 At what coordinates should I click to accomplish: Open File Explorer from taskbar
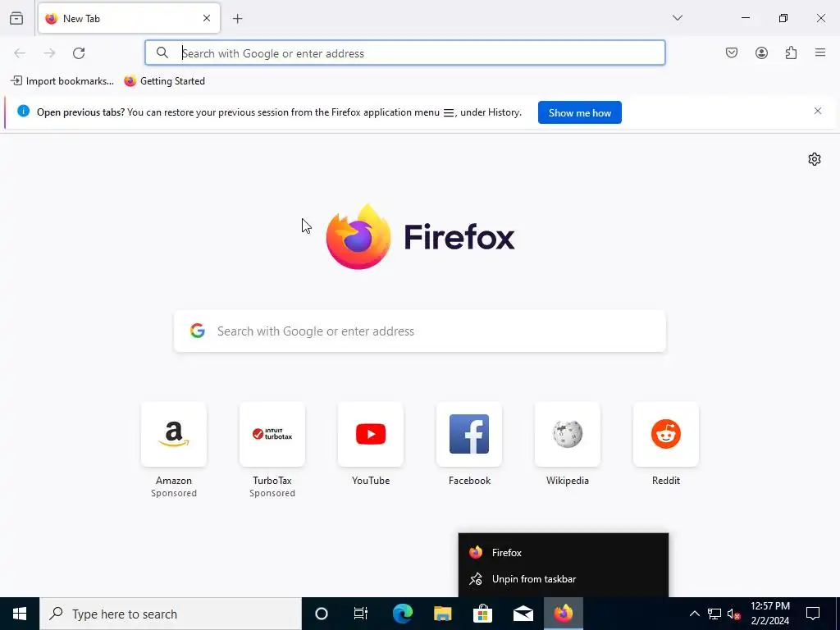coord(442,614)
